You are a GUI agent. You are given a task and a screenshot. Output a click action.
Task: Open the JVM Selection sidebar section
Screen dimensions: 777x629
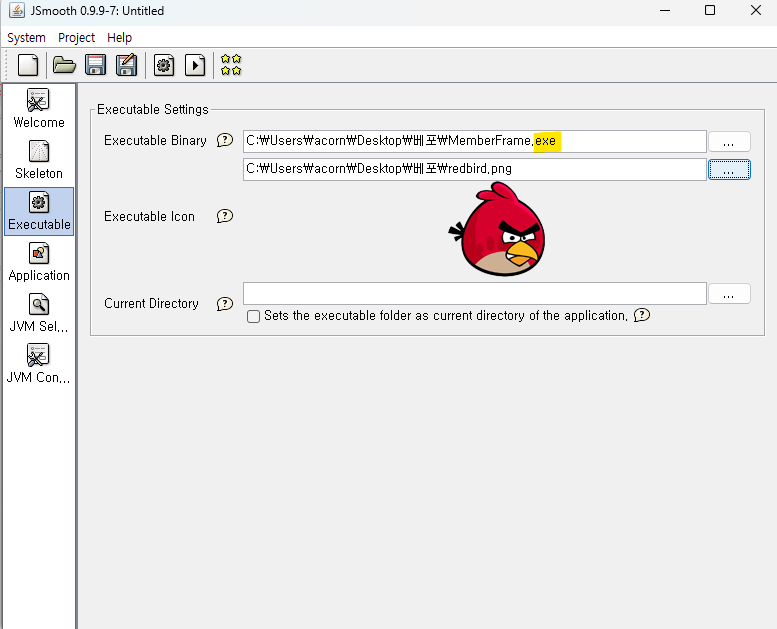tap(39, 313)
